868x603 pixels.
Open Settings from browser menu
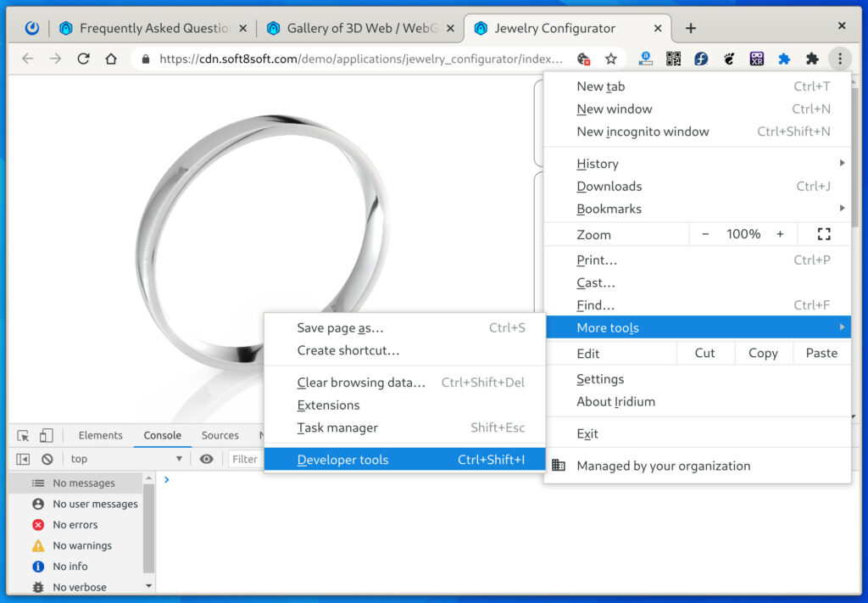(x=698, y=379)
